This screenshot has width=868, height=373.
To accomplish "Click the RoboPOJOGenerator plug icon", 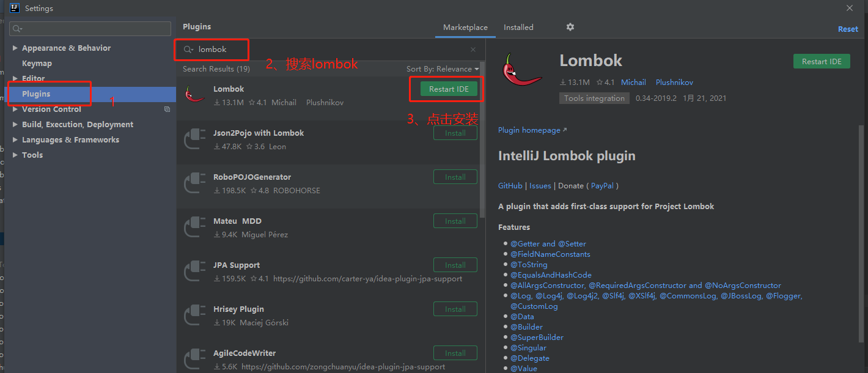I will pos(195,183).
